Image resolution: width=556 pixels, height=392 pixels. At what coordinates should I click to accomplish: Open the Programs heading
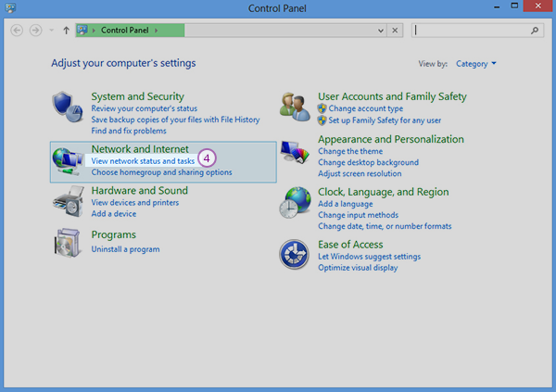tap(113, 234)
